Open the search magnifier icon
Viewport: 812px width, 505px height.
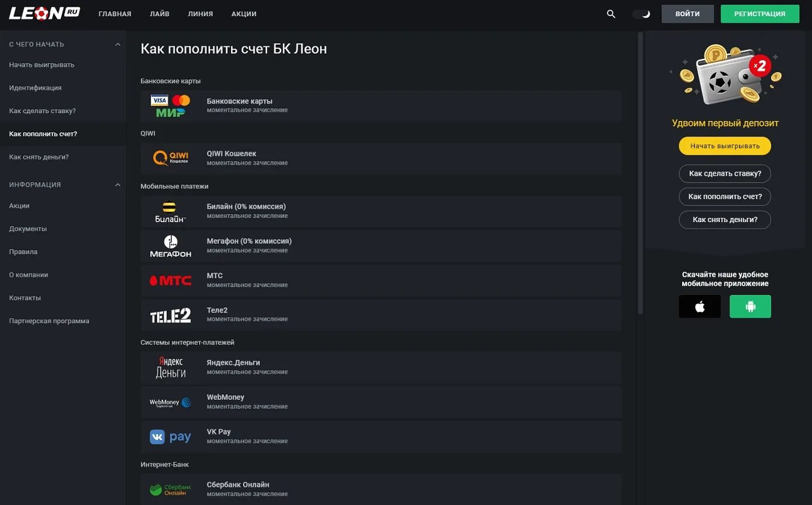pyautogui.click(x=611, y=14)
